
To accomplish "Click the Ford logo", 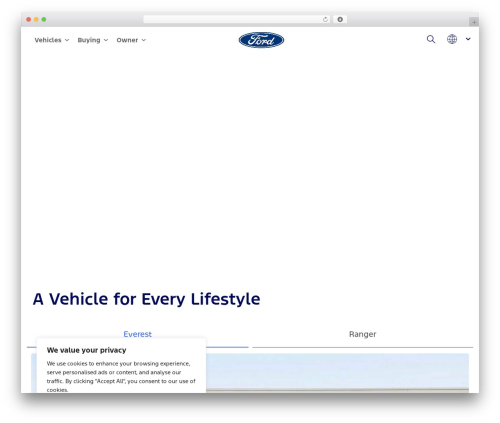I will pos(261,40).
